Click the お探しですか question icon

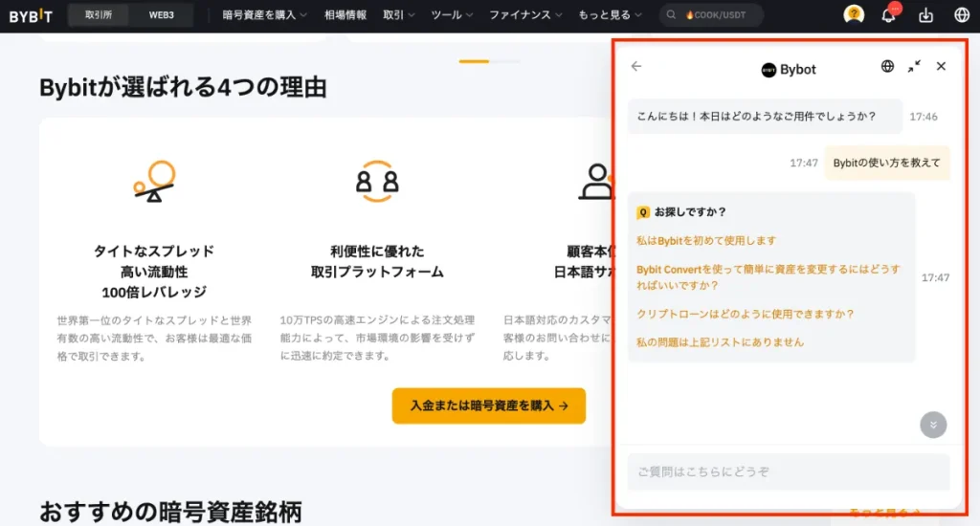[x=642, y=212]
